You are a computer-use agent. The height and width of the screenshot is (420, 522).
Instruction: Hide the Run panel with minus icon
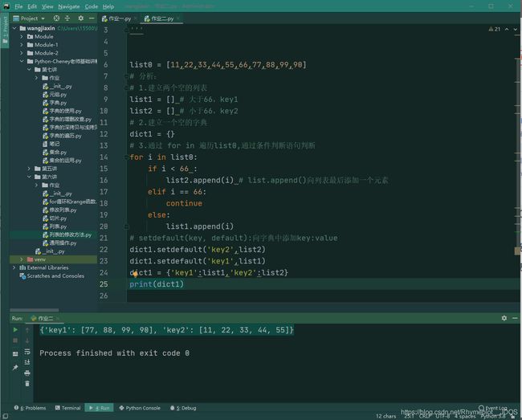[515, 318]
